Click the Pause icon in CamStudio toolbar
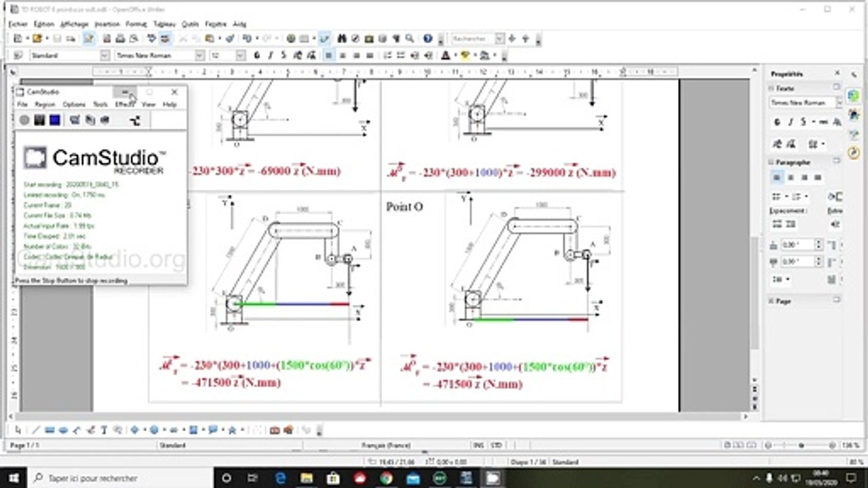868x488 pixels. pos(40,120)
